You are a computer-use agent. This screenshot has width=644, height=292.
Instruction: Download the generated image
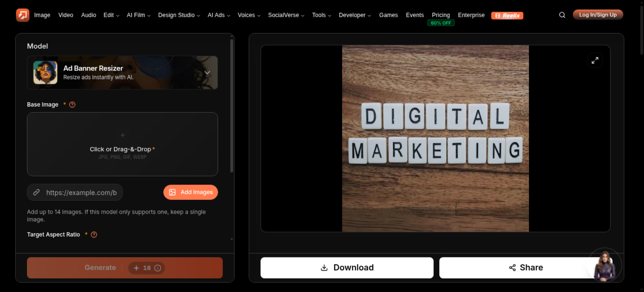(347, 268)
